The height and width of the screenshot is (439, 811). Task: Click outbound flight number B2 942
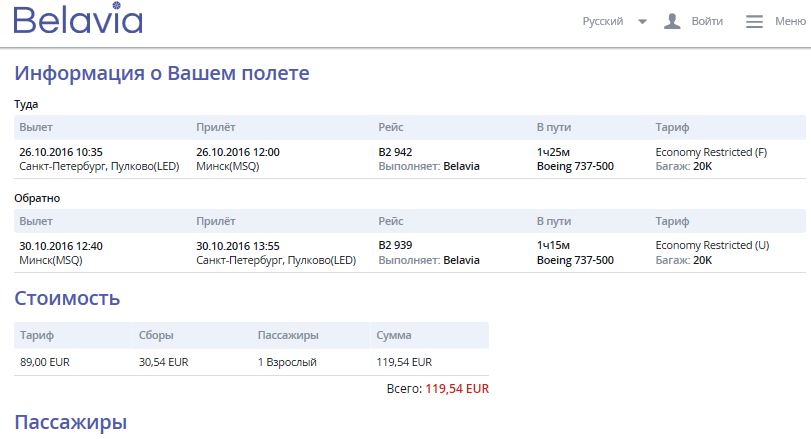[x=396, y=152]
